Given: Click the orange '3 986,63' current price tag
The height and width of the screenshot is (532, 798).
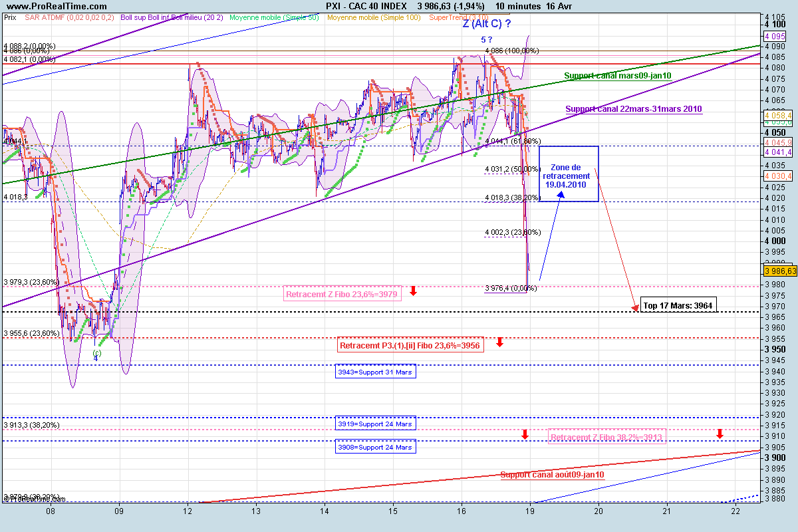Looking at the screenshot, I should point(781,271).
